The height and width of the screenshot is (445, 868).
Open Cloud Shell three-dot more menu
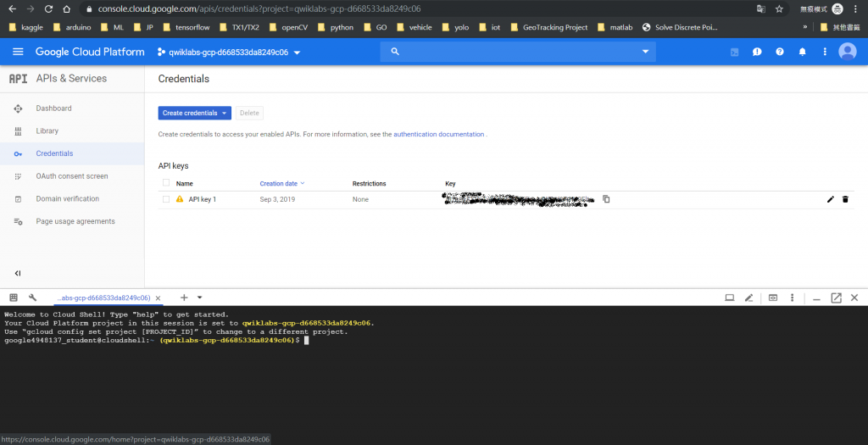pyautogui.click(x=793, y=298)
